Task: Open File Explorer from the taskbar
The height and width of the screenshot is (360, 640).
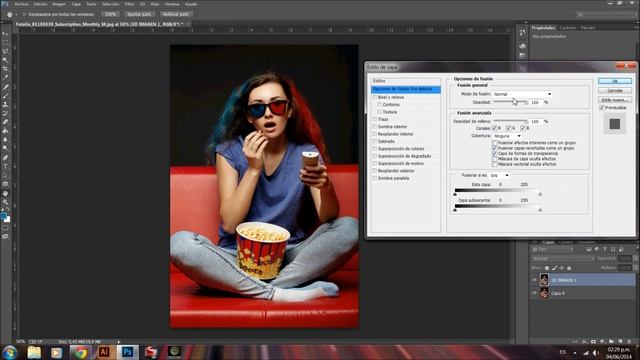Action: click(x=34, y=352)
